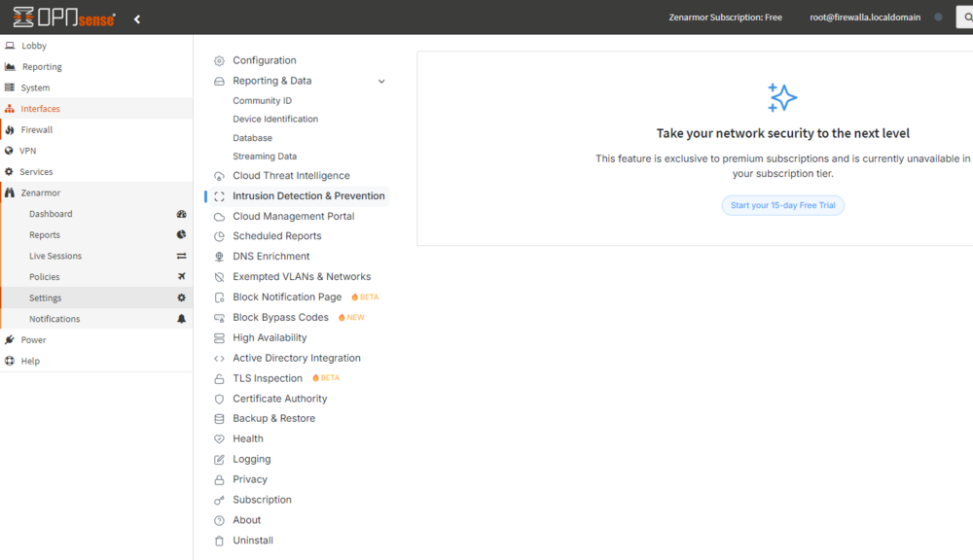Click the Zenarmor Subscription: Free text
Image resolution: width=973 pixels, height=560 pixels.
pos(726,17)
